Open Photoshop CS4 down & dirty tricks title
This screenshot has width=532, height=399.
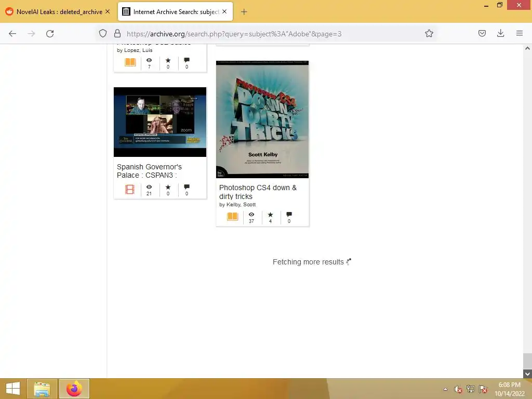(x=258, y=192)
